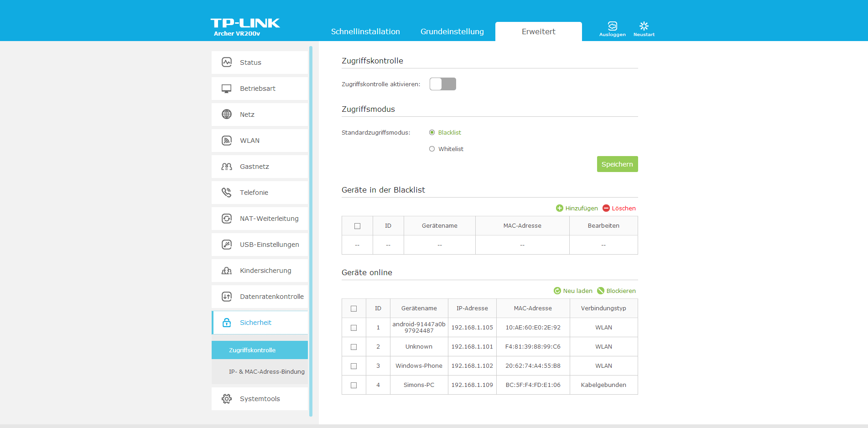Image resolution: width=868 pixels, height=428 pixels.
Task: Click the Neustart reboot icon
Action: point(644,26)
